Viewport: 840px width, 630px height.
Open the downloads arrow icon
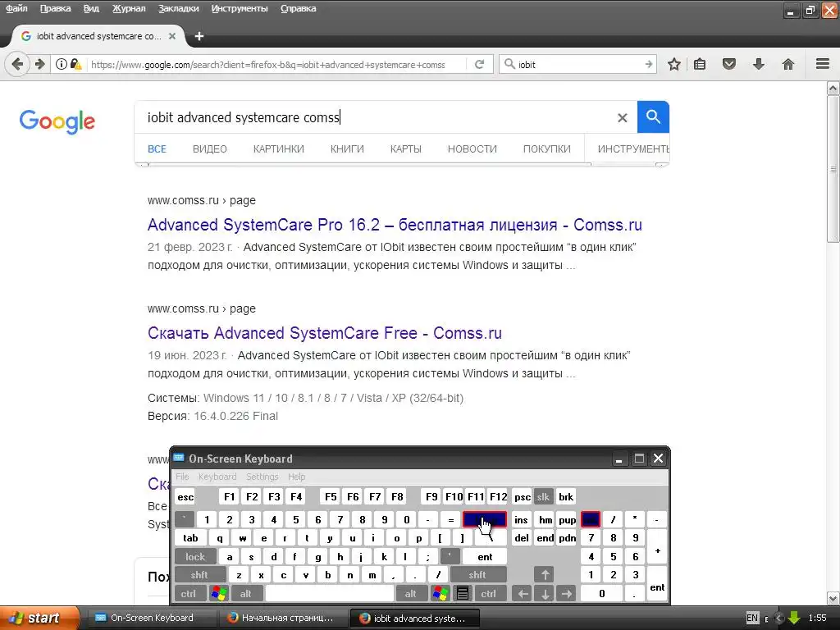(759, 64)
